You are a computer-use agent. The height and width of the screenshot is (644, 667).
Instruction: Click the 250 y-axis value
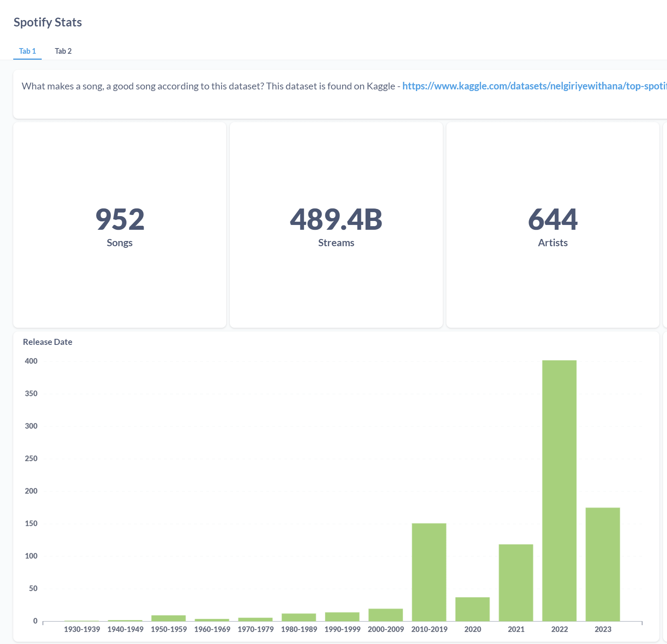31,458
